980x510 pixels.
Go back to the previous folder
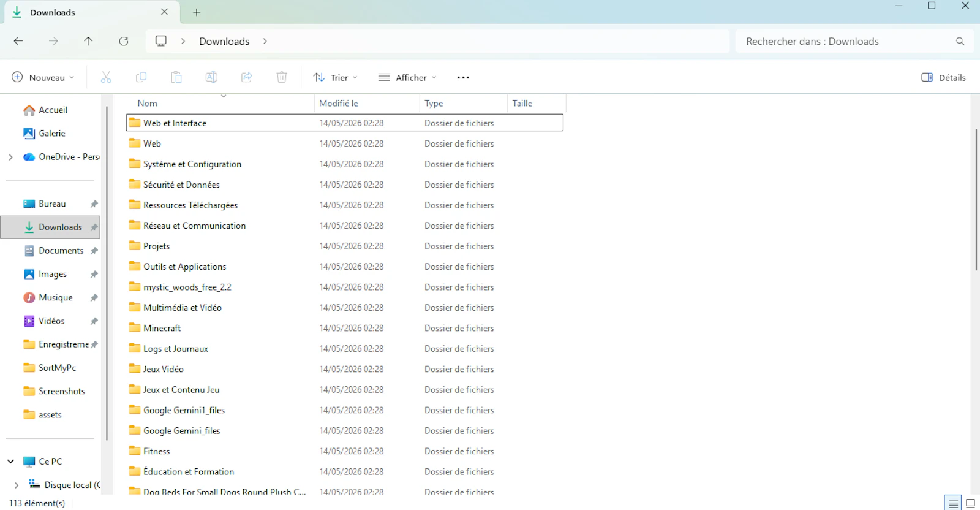[18, 41]
